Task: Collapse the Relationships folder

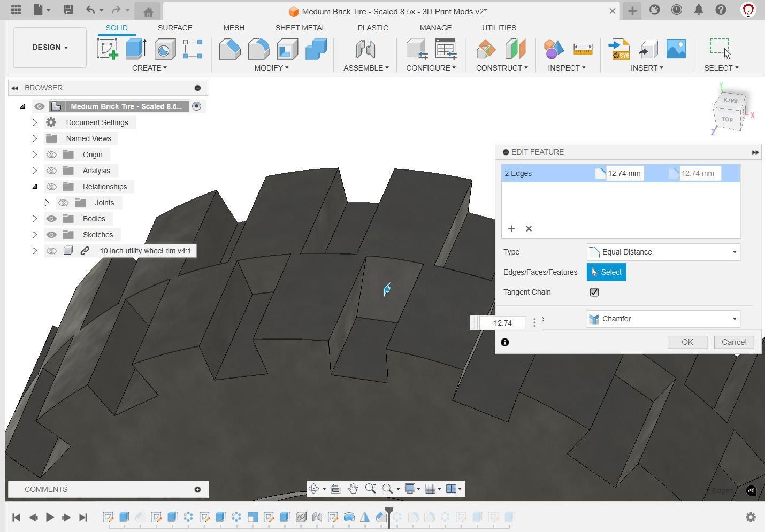Action: click(x=35, y=187)
